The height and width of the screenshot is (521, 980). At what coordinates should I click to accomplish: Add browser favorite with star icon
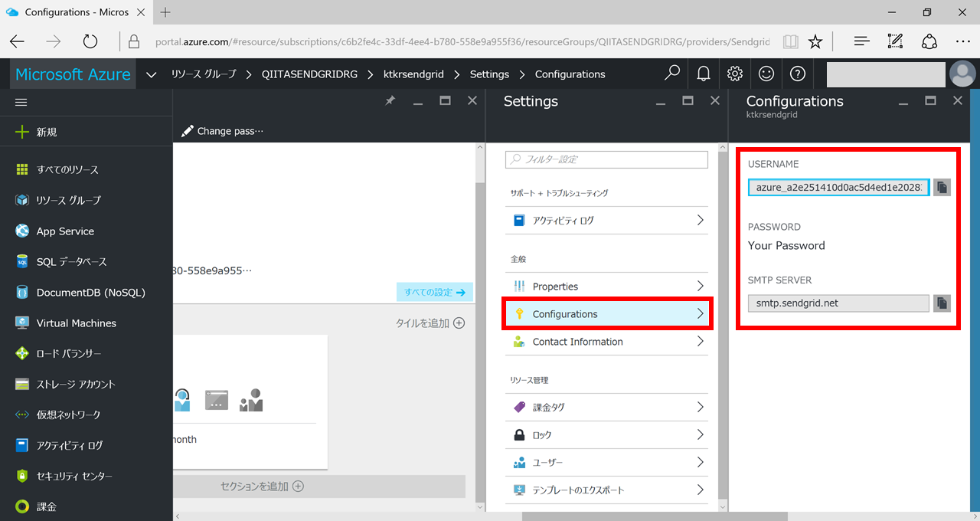[x=815, y=41]
